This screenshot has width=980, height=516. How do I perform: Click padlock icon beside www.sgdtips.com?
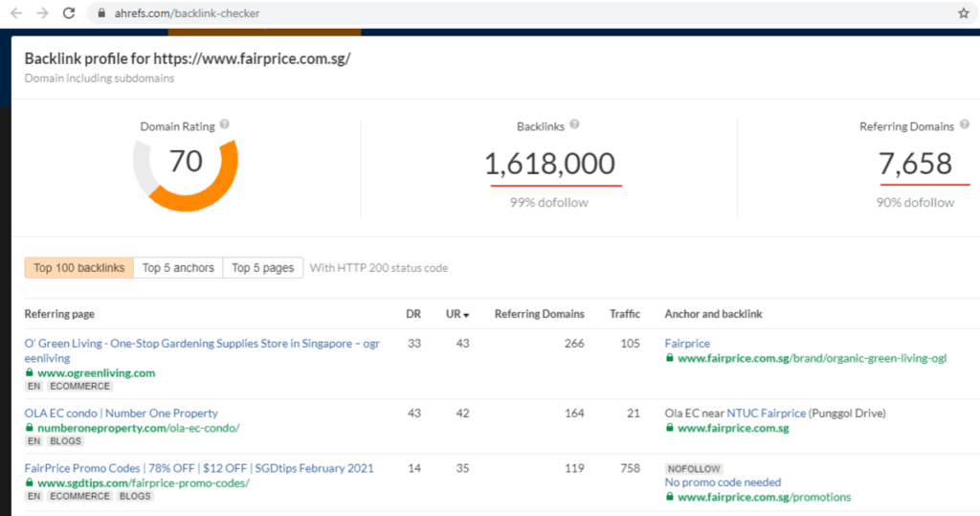[29, 482]
